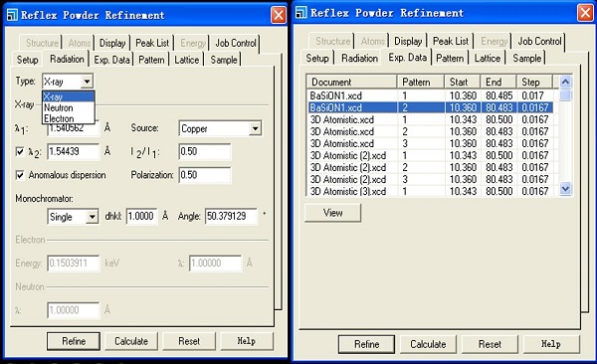Screen dimensions: 597x364
Task: Click the left window's title bar app icon
Action: 12,15
